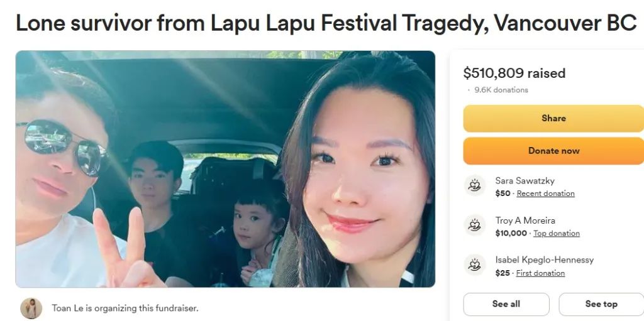Open the family selfie fundraiser photo
644x321 pixels.
(225, 169)
